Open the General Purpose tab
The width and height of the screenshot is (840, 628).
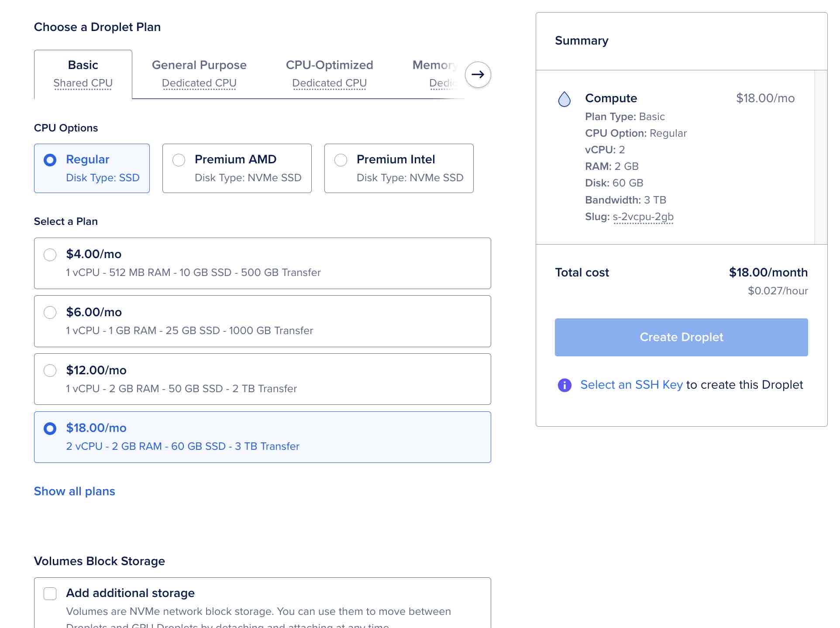199,74
